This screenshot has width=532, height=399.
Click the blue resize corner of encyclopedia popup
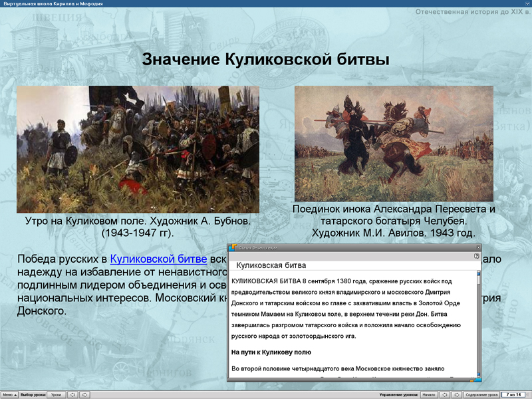pos(478,380)
